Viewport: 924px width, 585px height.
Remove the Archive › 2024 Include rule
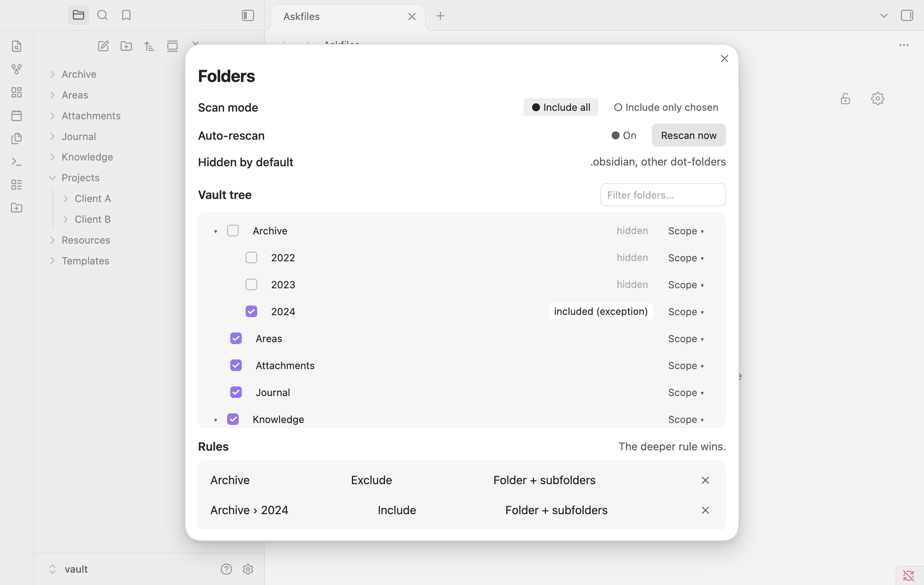[705, 510]
